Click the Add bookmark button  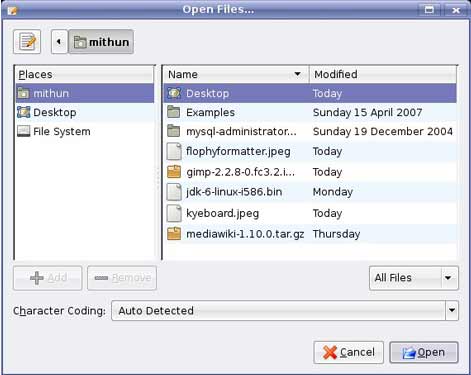pos(48,278)
